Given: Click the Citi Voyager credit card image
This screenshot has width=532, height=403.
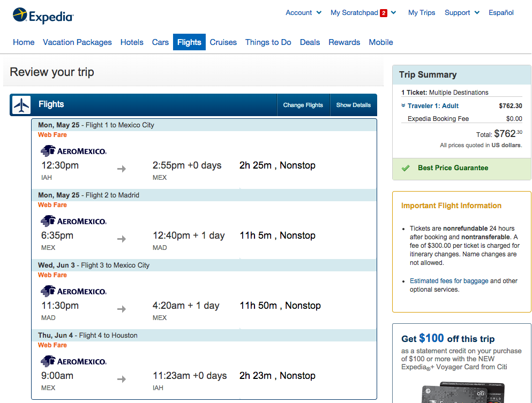Looking at the screenshot, I should click(463, 392).
